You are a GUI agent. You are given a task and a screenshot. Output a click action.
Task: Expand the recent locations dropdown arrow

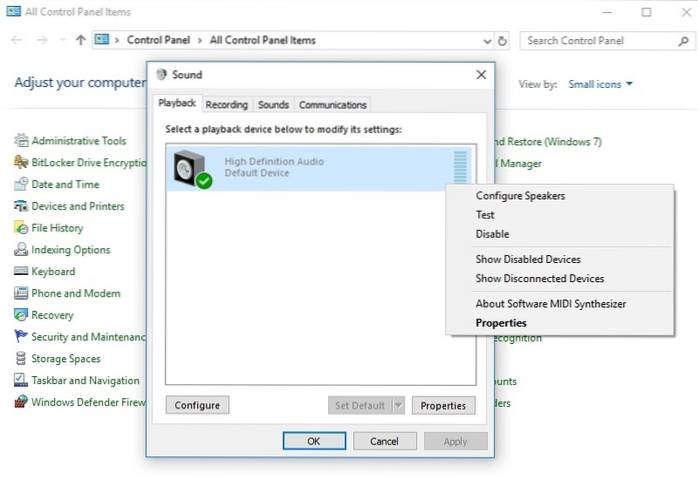point(62,40)
